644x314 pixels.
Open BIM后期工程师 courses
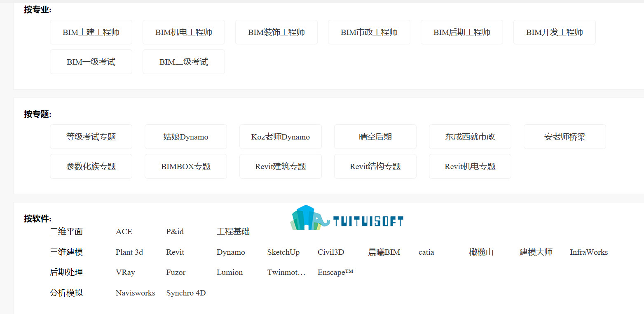pyautogui.click(x=462, y=32)
